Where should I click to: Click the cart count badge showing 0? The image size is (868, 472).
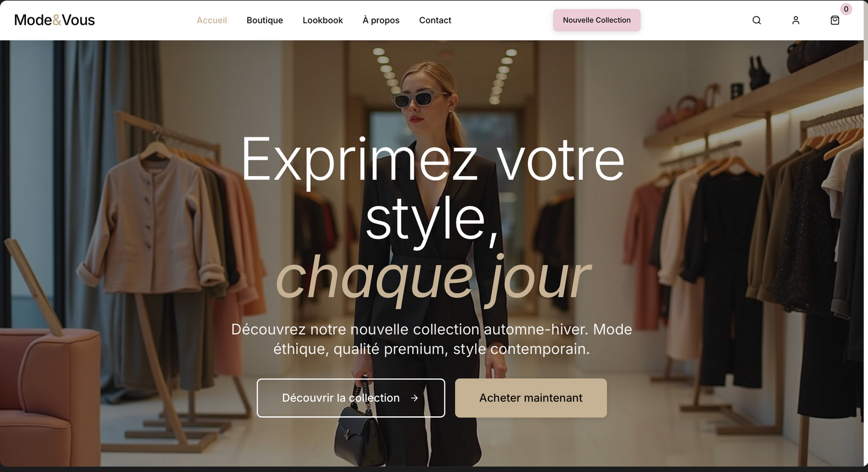[846, 9]
